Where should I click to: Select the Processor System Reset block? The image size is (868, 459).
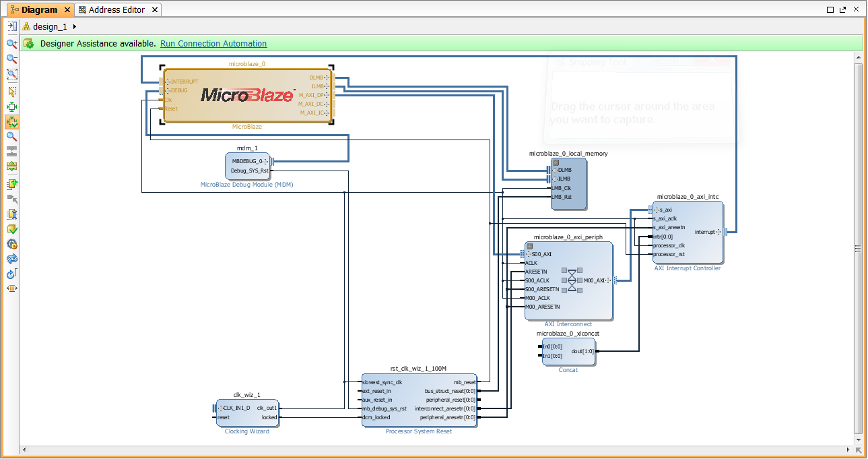tap(419, 400)
